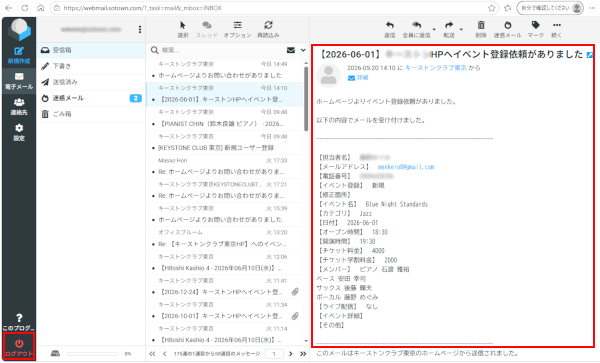This screenshot has width=600, height=363.
Task: Click the question mark help icon
Action: point(19,318)
